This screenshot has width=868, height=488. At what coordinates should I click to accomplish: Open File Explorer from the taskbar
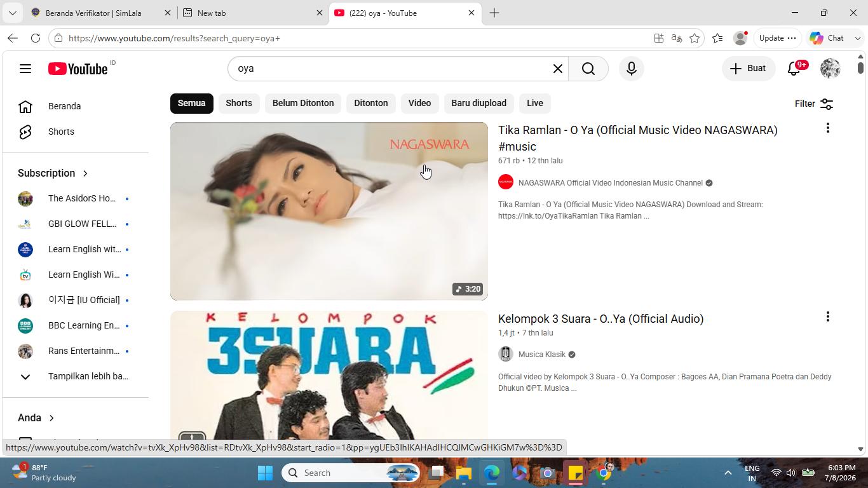pos(464,473)
